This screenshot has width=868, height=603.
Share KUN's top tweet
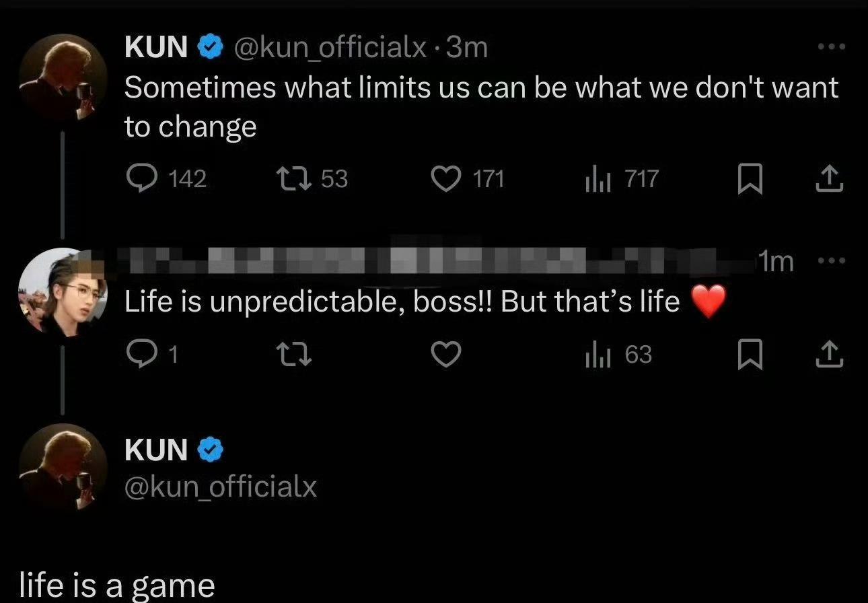829,179
